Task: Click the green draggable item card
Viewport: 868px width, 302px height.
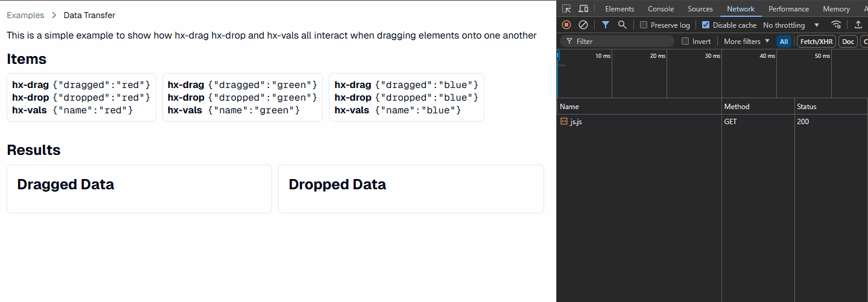Action: (242, 98)
